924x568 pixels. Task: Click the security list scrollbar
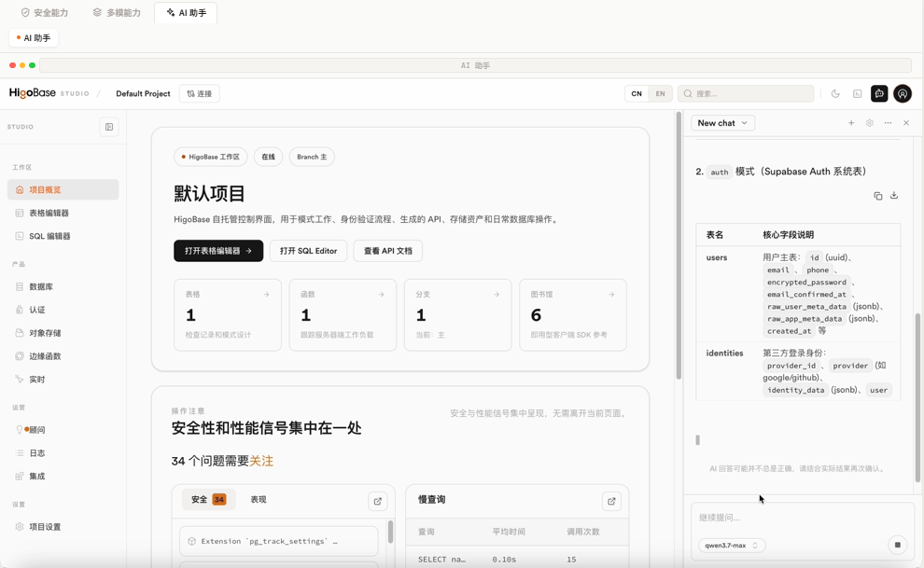390,532
